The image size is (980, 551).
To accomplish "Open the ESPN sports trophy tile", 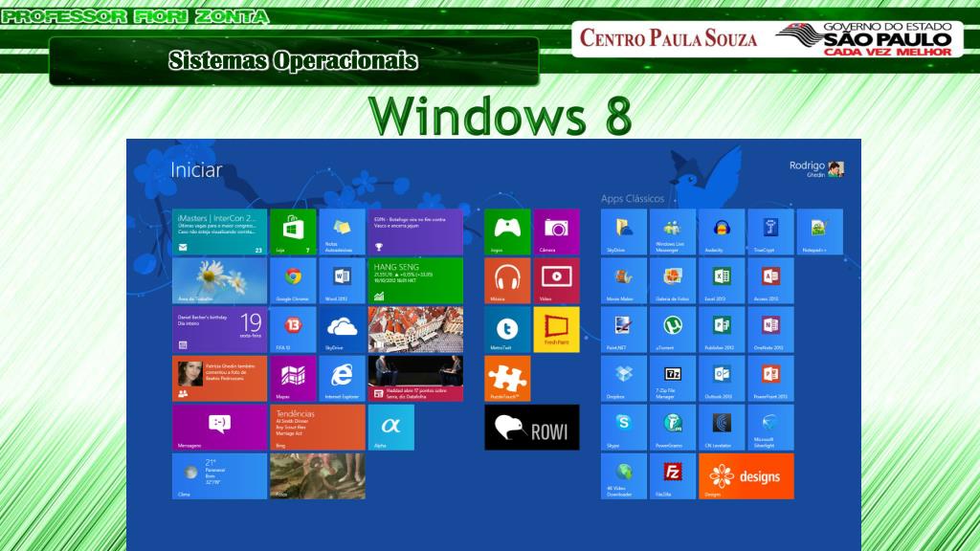I will [415, 231].
